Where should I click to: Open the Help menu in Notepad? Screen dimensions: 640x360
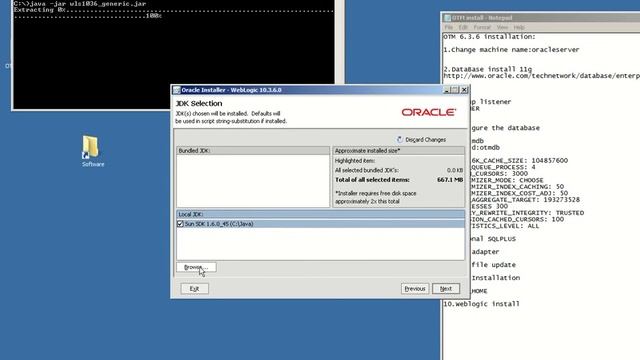click(519, 27)
